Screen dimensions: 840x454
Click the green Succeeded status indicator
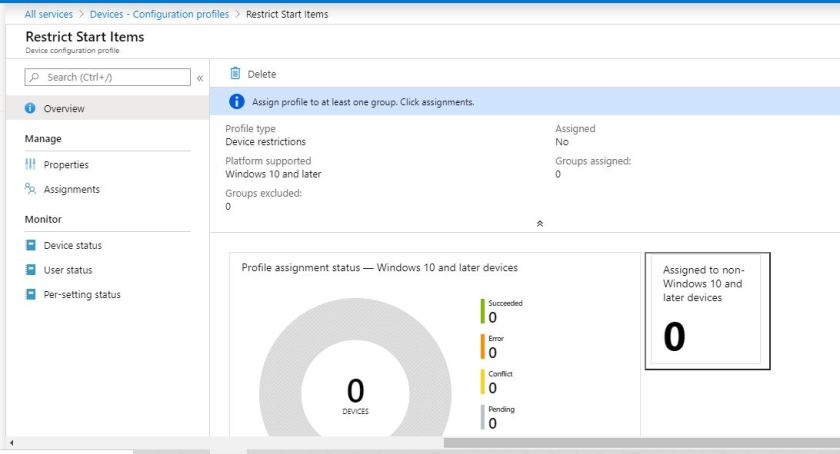[x=482, y=311]
